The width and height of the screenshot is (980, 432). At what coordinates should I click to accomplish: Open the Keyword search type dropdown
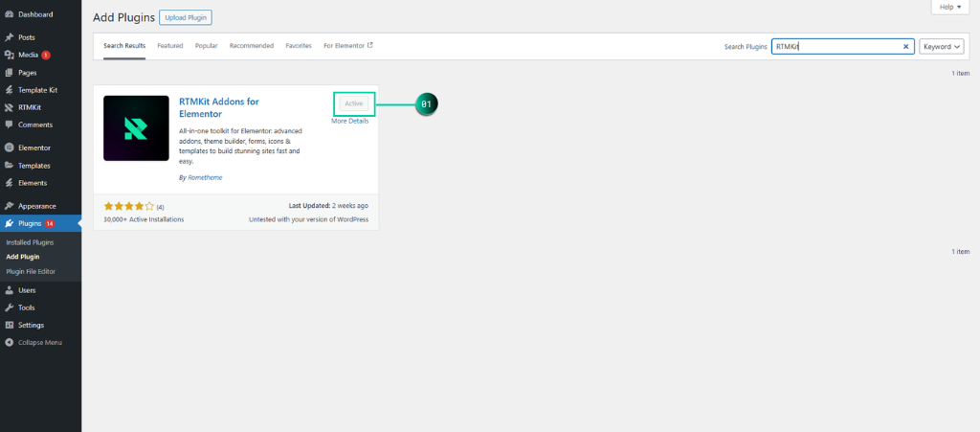pyautogui.click(x=942, y=47)
